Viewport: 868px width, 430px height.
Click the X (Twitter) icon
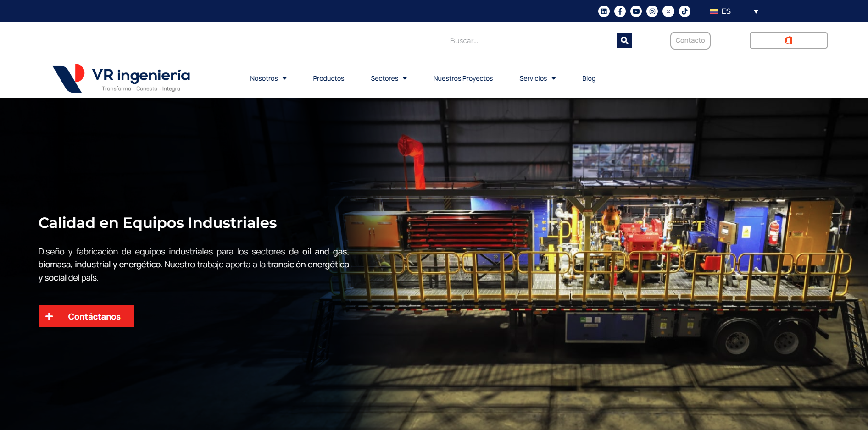click(668, 11)
